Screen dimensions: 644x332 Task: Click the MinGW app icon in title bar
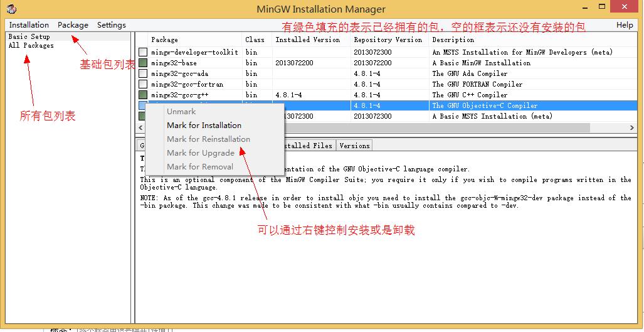[x=12, y=9]
